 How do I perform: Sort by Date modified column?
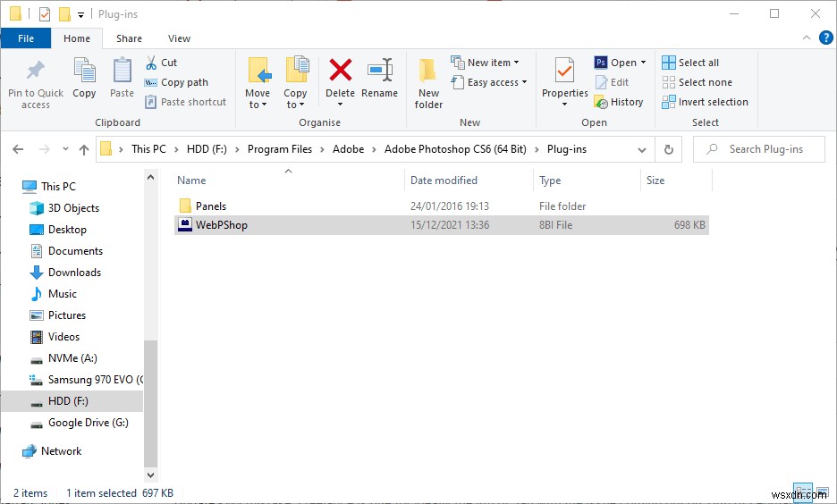click(469, 181)
